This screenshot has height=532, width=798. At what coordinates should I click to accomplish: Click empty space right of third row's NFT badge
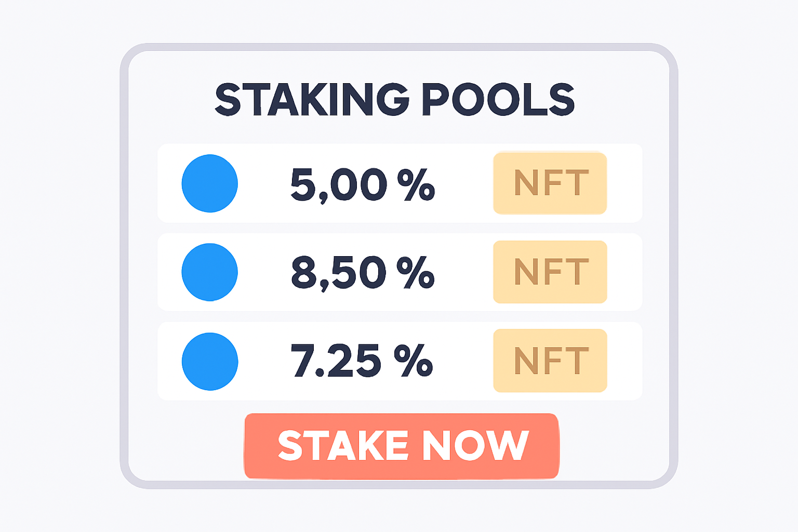[x=624, y=361]
